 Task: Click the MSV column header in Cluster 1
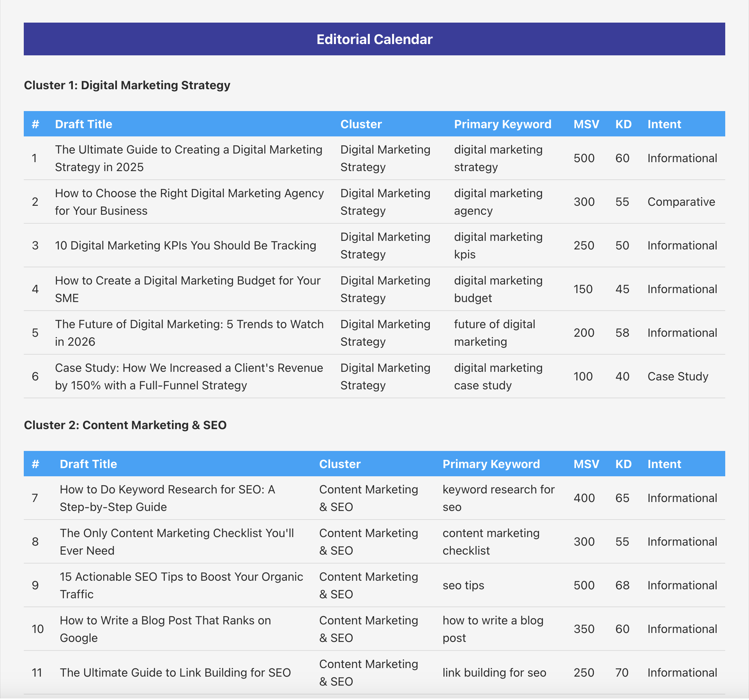(x=586, y=124)
